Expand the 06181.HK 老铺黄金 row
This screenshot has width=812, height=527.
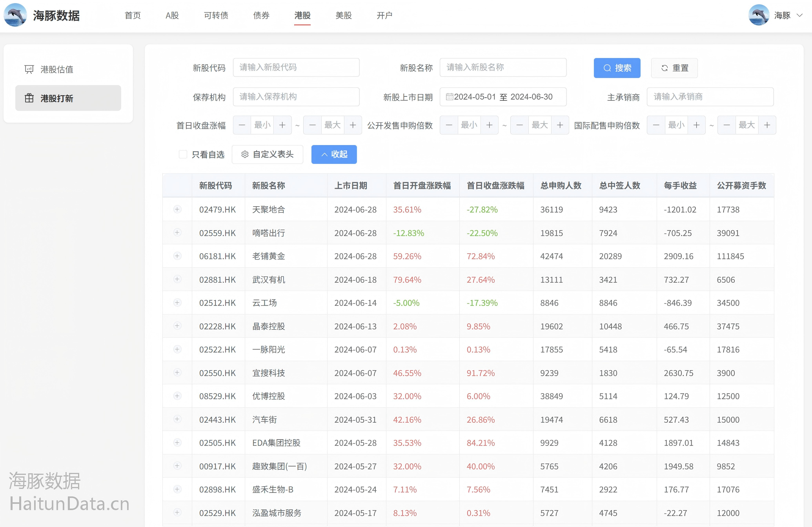coord(177,256)
